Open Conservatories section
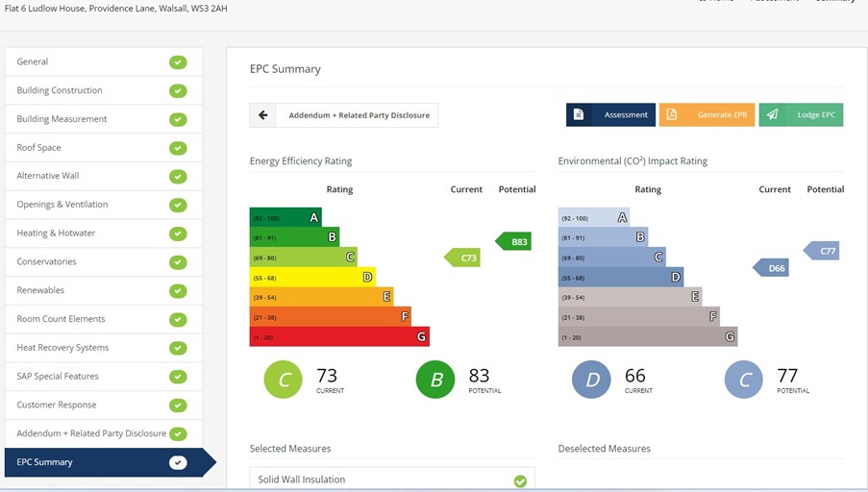The width and height of the screenshot is (868, 492). click(x=104, y=261)
